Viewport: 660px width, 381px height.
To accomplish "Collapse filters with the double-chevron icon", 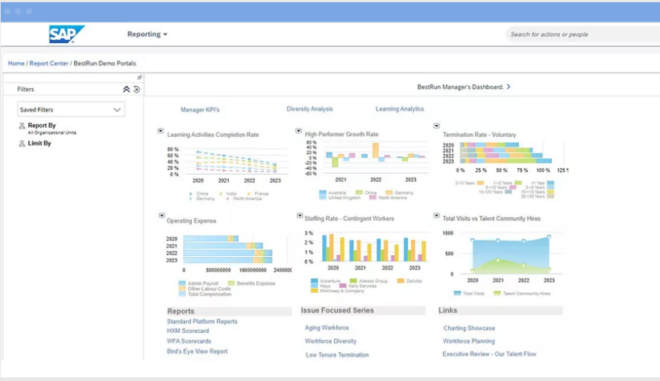I will tap(126, 89).
